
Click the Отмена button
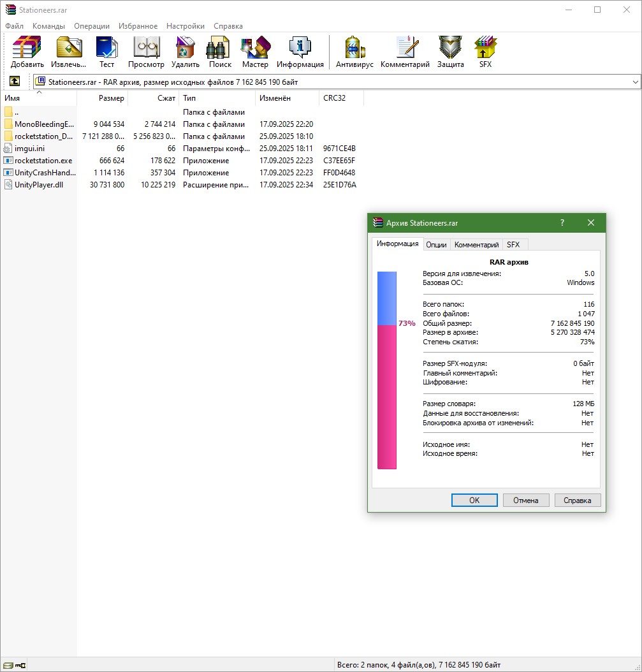click(x=526, y=500)
